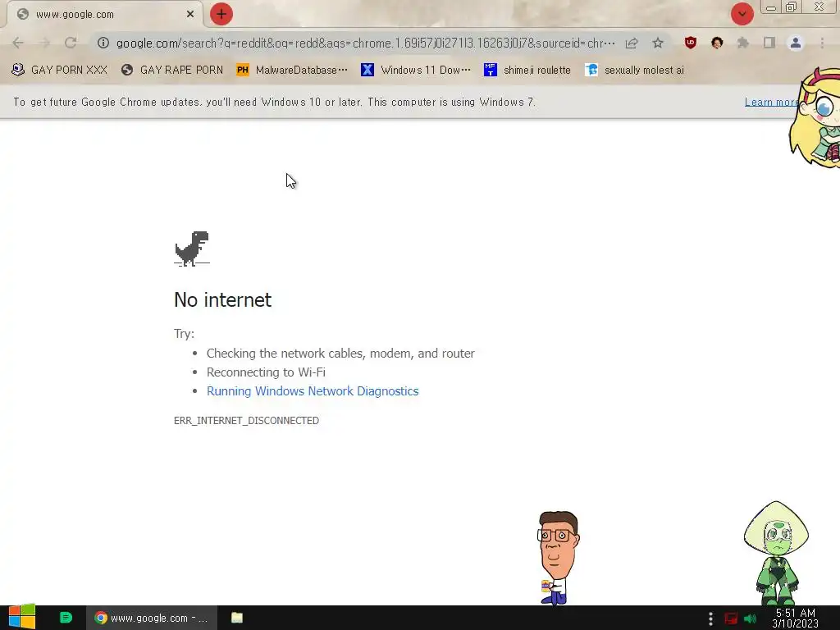Open the network status tray icon
This screenshot has width=840, height=630.
click(x=731, y=619)
